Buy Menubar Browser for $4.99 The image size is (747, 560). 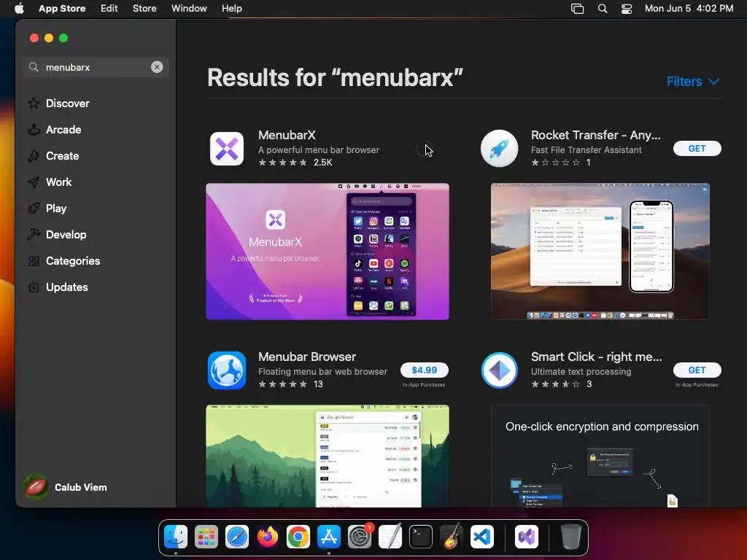click(x=424, y=370)
